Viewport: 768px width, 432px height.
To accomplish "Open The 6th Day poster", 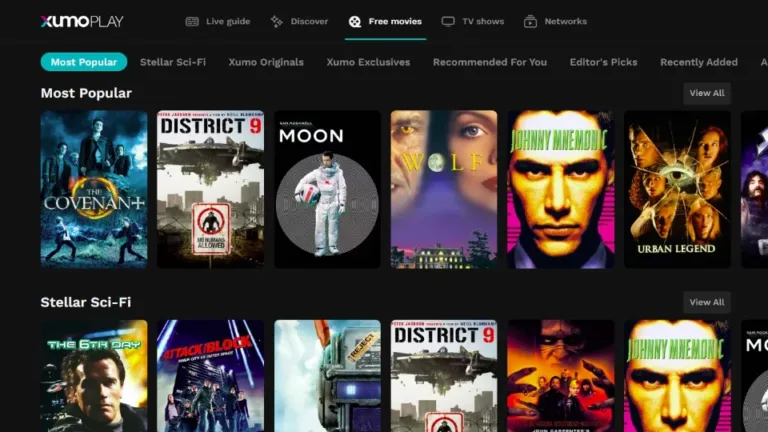I will point(94,376).
